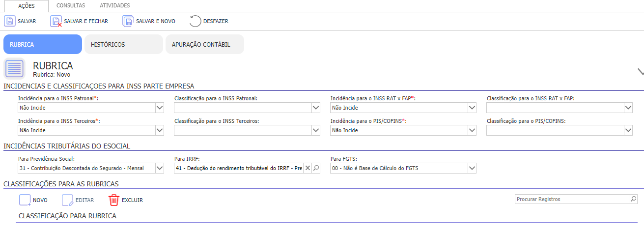Click the red Excluir trash icon
The width and height of the screenshot is (644, 234).
[x=114, y=200]
